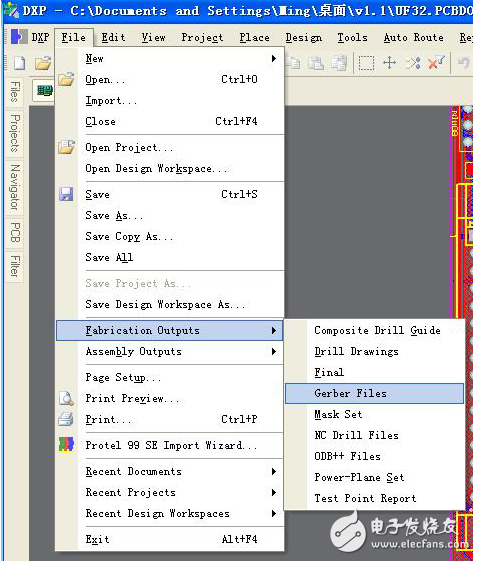This screenshot has height=561, width=478.
Task: Click the move selection cross icon
Action: (x=389, y=63)
